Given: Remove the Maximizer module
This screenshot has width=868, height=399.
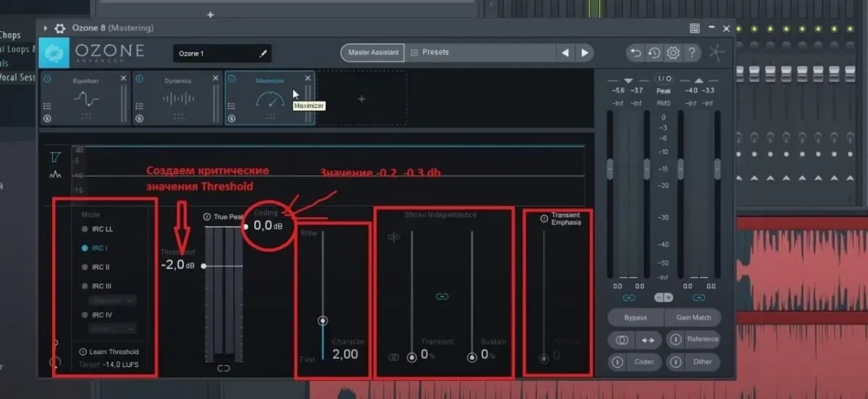Looking at the screenshot, I should click(308, 79).
